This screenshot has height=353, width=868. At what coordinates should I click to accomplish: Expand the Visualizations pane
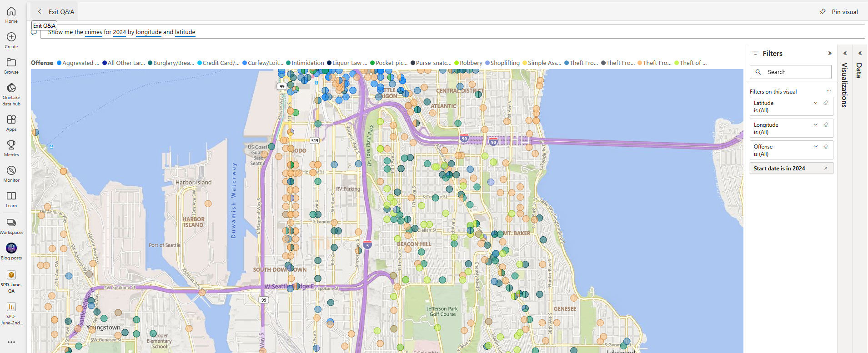pyautogui.click(x=845, y=53)
